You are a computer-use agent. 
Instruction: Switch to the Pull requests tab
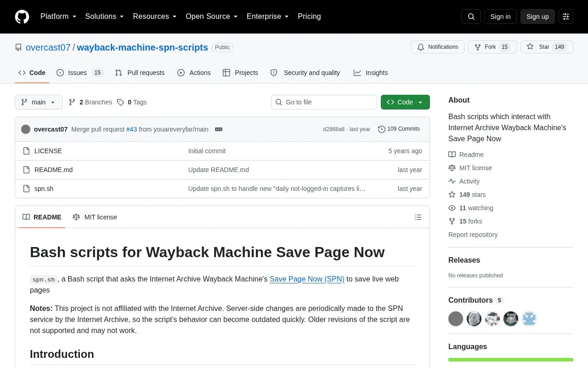pyautogui.click(x=140, y=73)
